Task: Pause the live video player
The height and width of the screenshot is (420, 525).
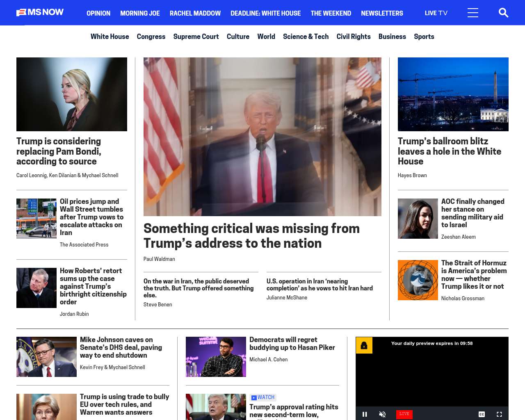Action: (x=365, y=414)
